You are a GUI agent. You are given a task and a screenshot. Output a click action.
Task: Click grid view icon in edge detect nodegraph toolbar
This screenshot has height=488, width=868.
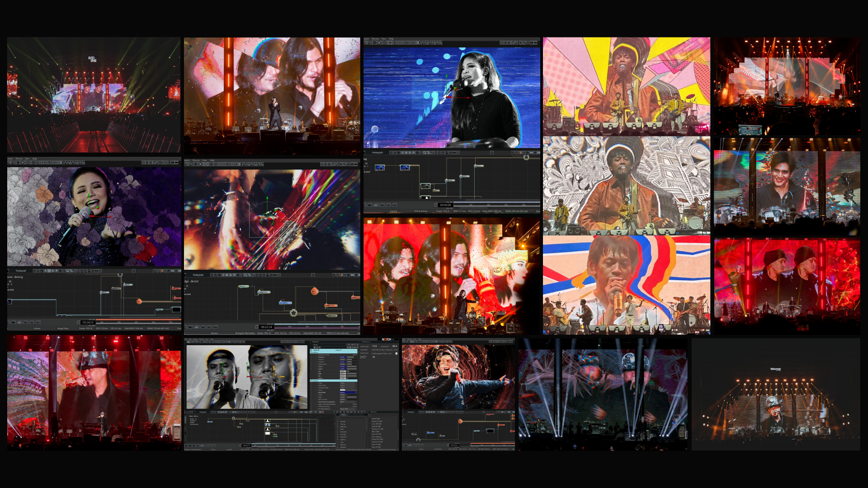(x=337, y=275)
